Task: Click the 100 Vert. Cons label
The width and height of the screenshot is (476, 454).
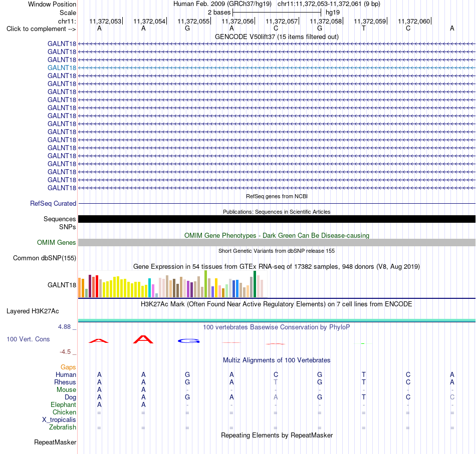Action: pos(28,339)
